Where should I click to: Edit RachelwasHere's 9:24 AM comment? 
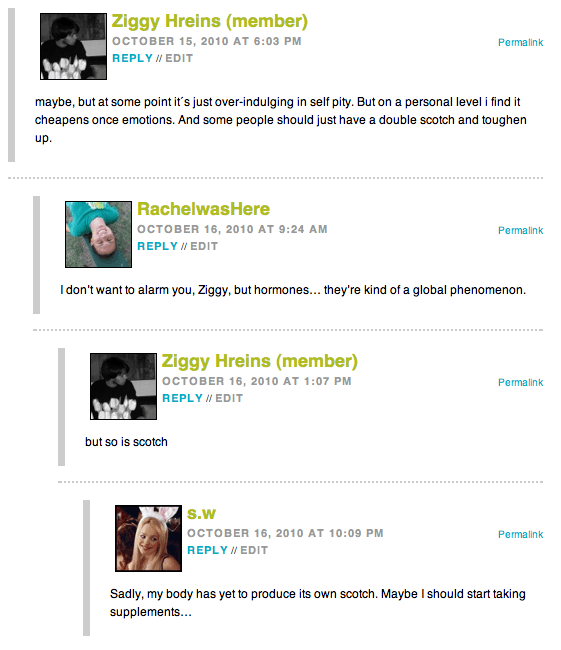tap(204, 246)
